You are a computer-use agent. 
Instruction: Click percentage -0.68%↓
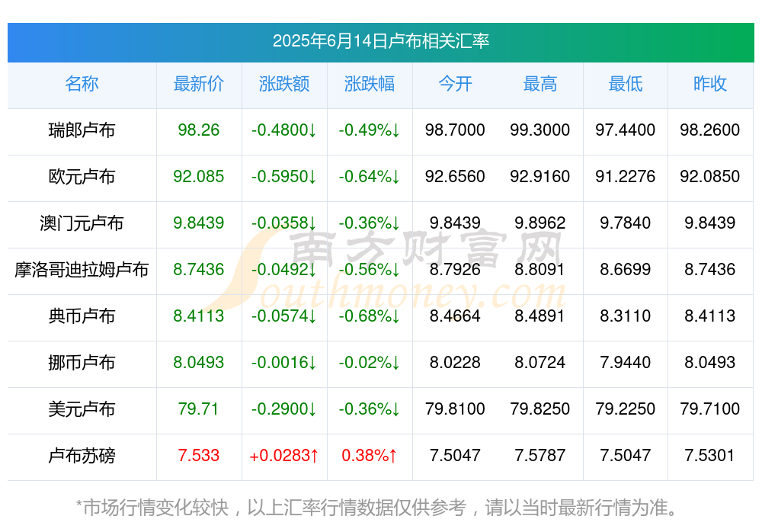pos(370,316)
